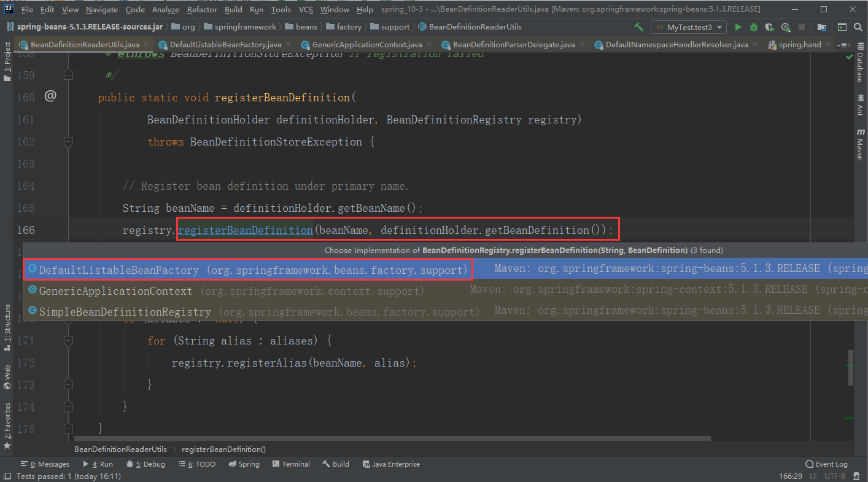This screenshot has width=868, height=482.
Task: Build the project with the hammer icon
Action: (x=638, y=27)
